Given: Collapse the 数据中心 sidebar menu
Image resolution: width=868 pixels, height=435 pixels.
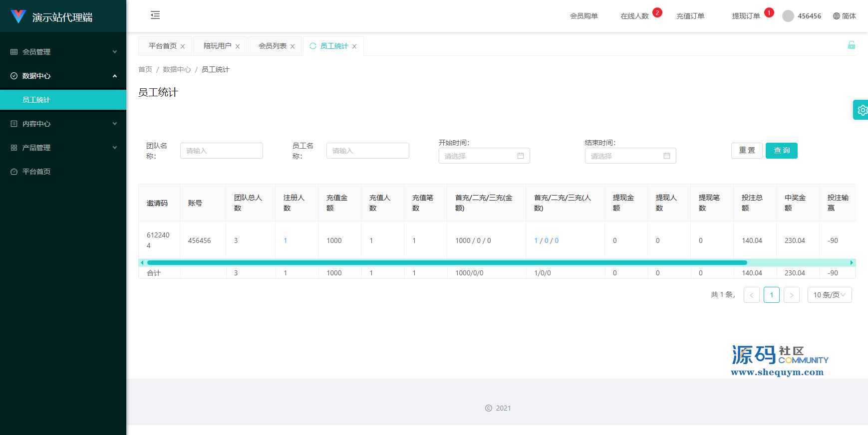Looking at the screenshot, I should pos(63,76).
